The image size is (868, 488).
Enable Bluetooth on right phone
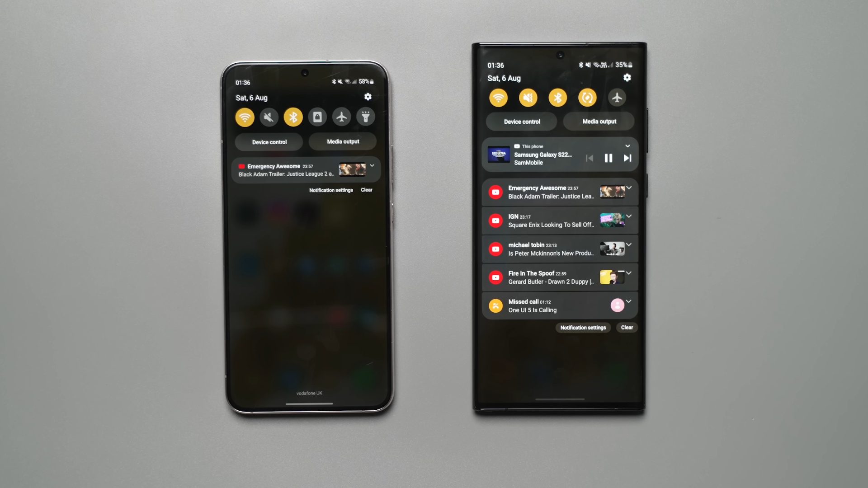(558, 97)
